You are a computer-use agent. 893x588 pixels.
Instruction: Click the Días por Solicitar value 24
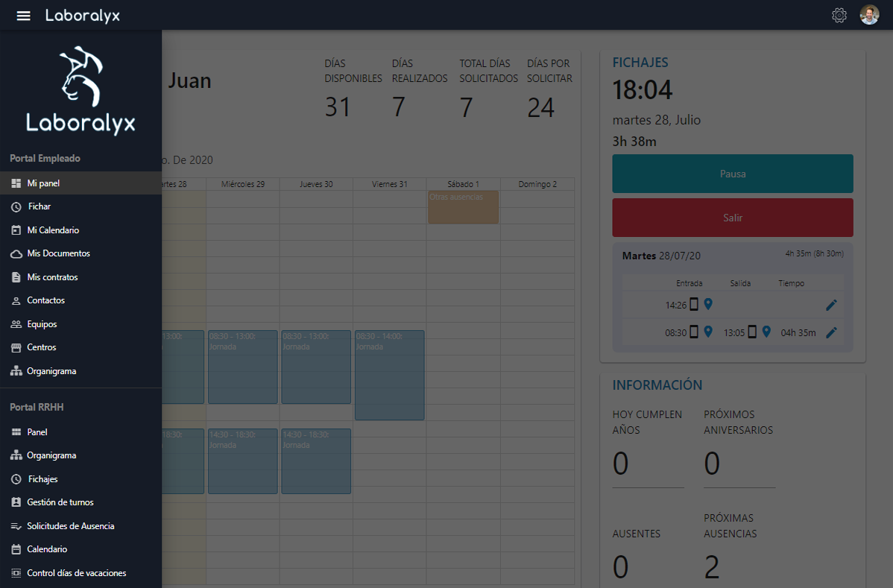point(540,107)
